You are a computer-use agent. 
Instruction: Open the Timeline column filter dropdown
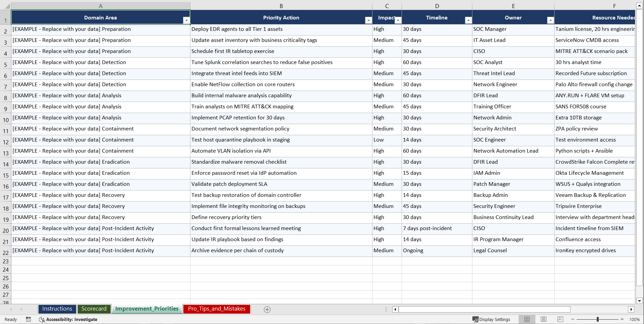468,20
